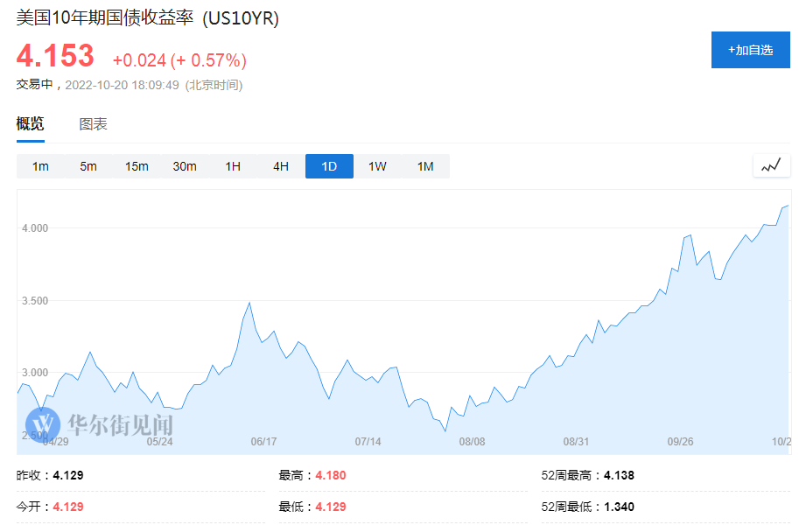Set chart interval to 1H
Viewport: 806px width, 532px height.
click(233, 166)
